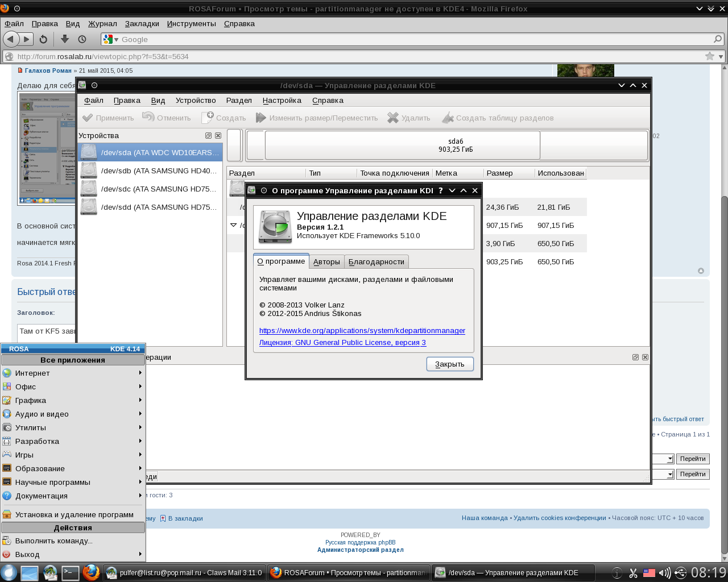Image resolution: width=728 pixels, height=582 pixels.
Task: Click the network USB icon in system tray
Action: pos(680,573)
